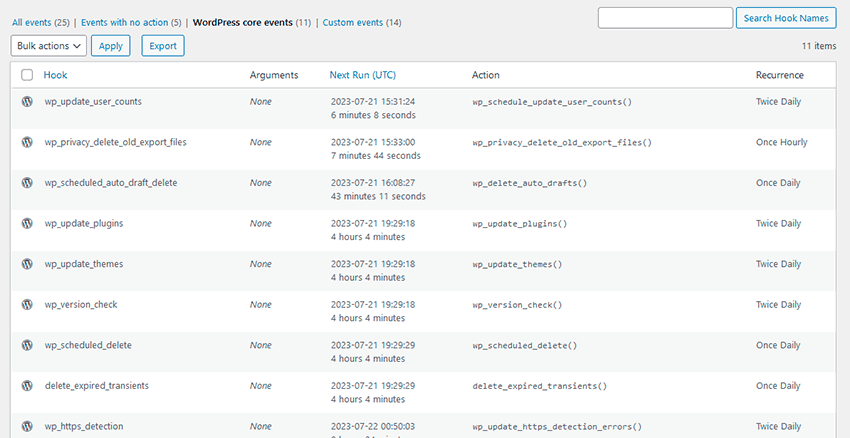Focus the hook name search field
Image resolution: width=850 pixels, height=438 pixels.
tap(665, 18)
